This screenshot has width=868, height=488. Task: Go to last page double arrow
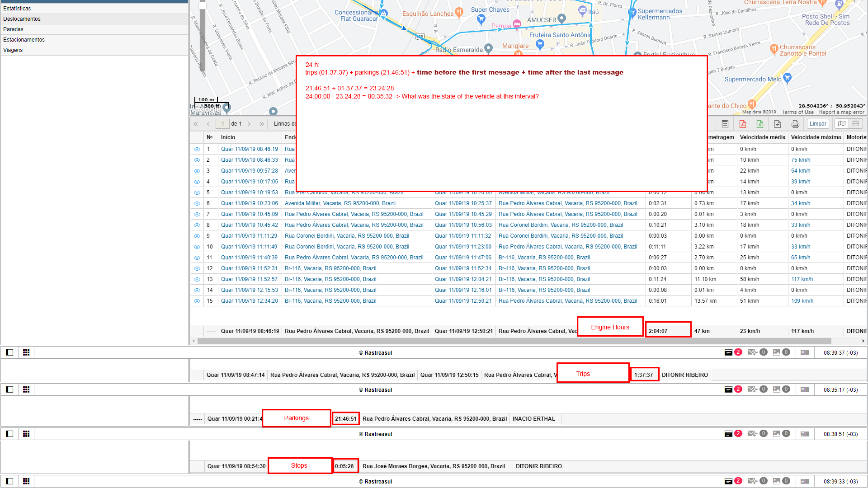261,124
